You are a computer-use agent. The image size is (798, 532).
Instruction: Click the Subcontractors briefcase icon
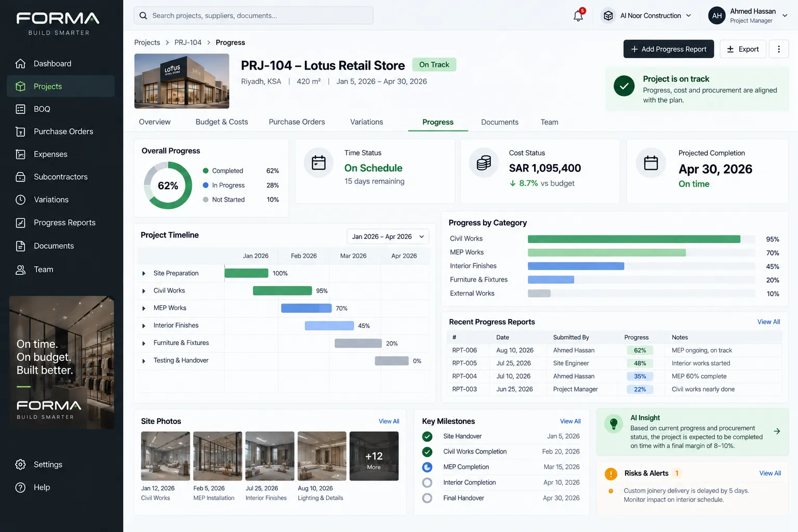(20, 177)
